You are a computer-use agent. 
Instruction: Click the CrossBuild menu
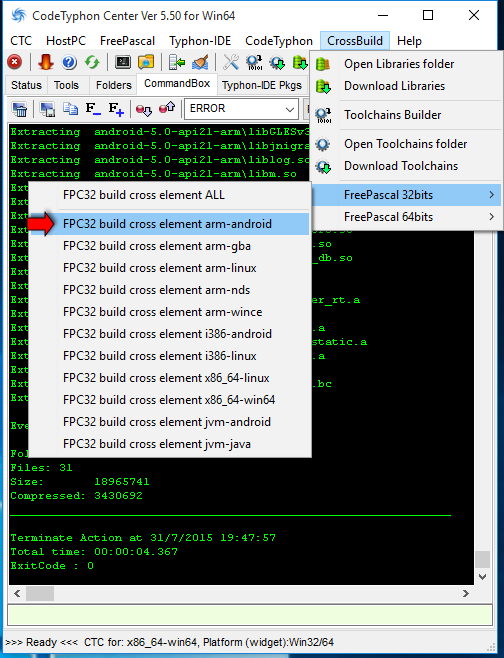click(x=355, y=41)
